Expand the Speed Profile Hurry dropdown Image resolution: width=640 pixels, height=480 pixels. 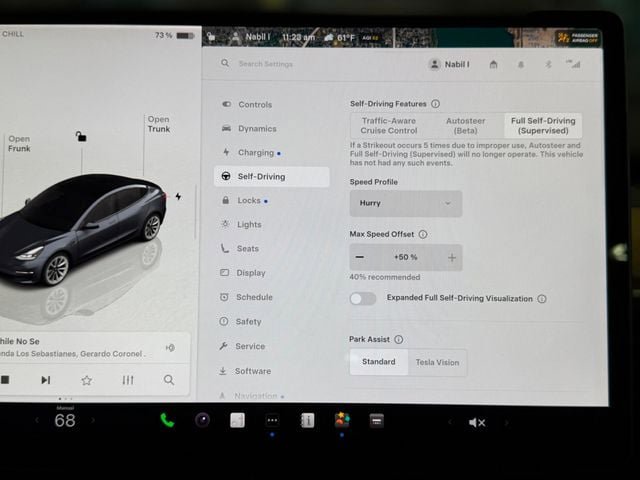406,203
